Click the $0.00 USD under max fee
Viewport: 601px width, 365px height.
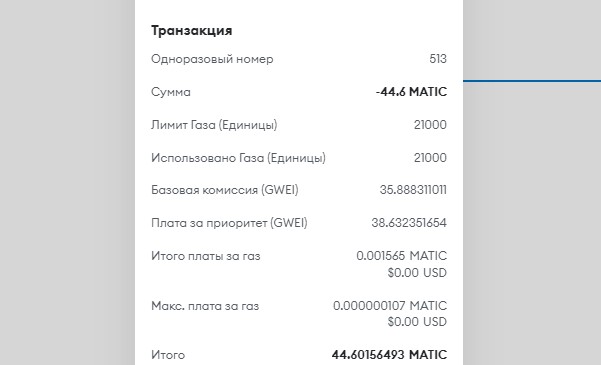point(417,322)
